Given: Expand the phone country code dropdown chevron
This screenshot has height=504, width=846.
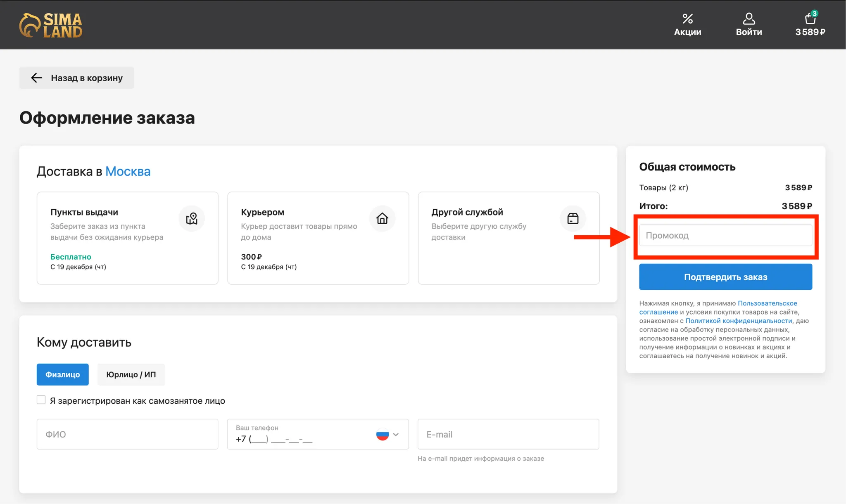Looking at the screenshot, I should point(396,434).
